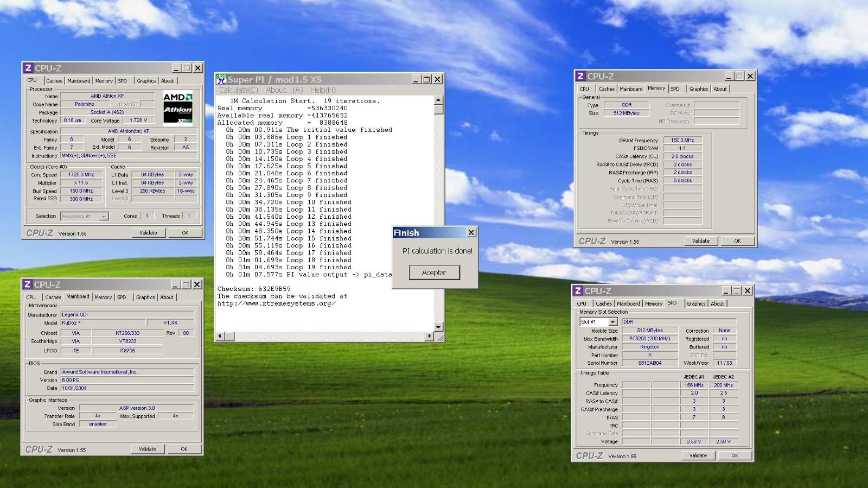Click OK in Memory CPU-Z window
Image resolution: width=868 pixels, height=488 pixels.
(x=737, y=241)
